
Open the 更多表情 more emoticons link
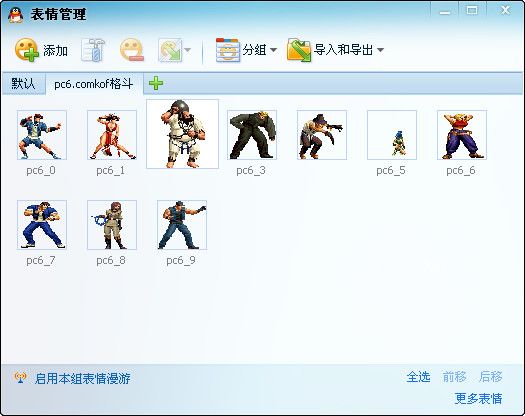tap(478, 399)
